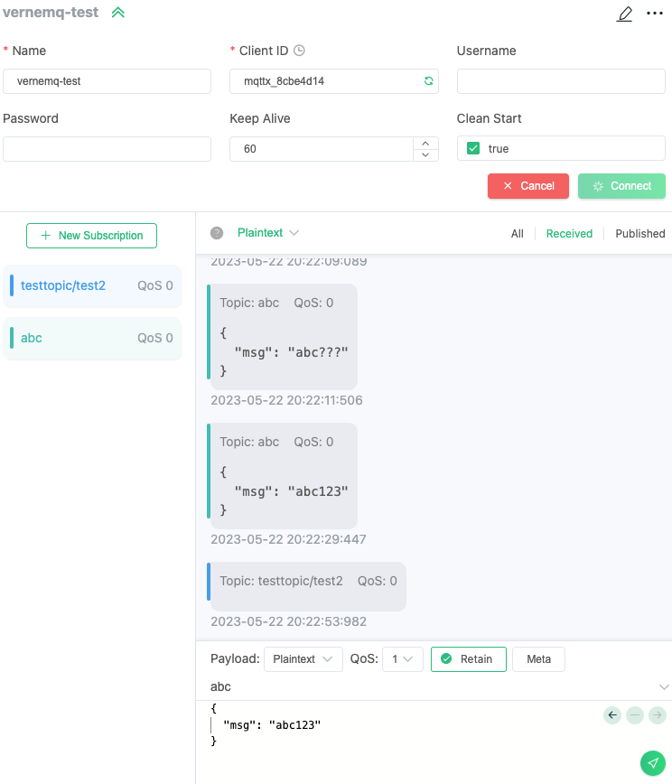Decrease Keep Alive with the down arrow

(x=425, y=155)
